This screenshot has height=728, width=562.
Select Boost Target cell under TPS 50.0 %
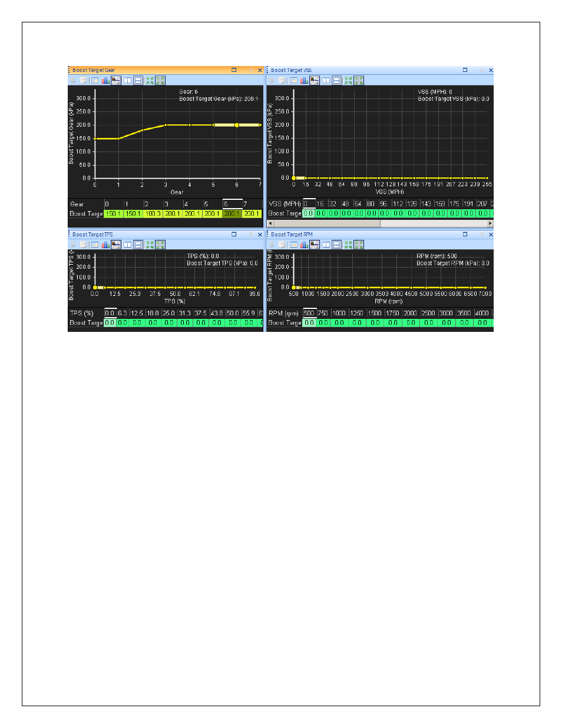[233, 322]
